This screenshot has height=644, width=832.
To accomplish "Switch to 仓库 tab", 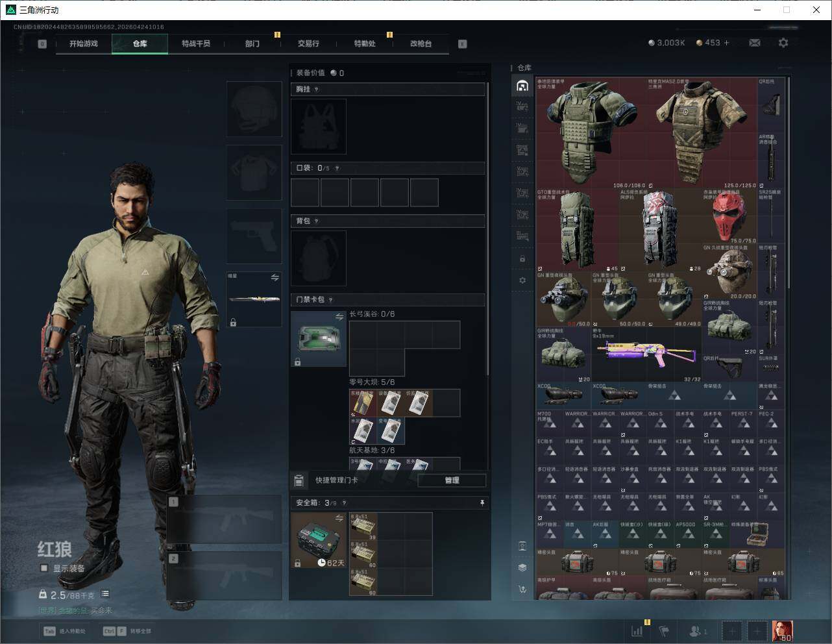I will tap(140, 43).
